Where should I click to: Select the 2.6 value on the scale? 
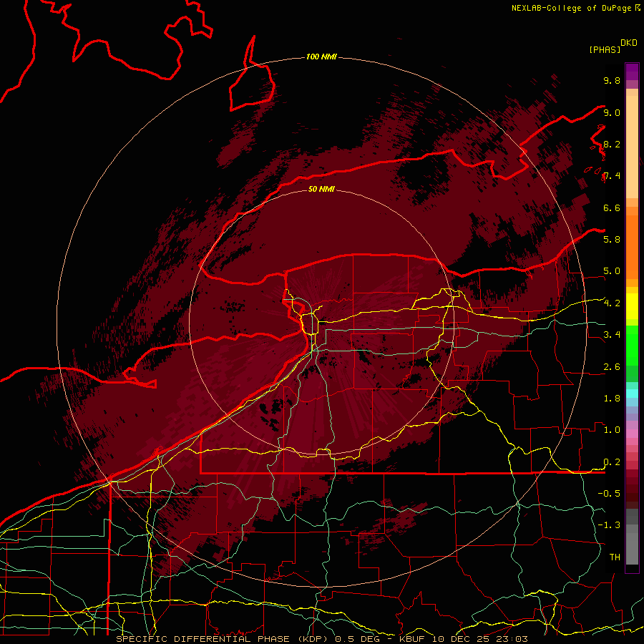pyautogui.click(x=612, y=367)
